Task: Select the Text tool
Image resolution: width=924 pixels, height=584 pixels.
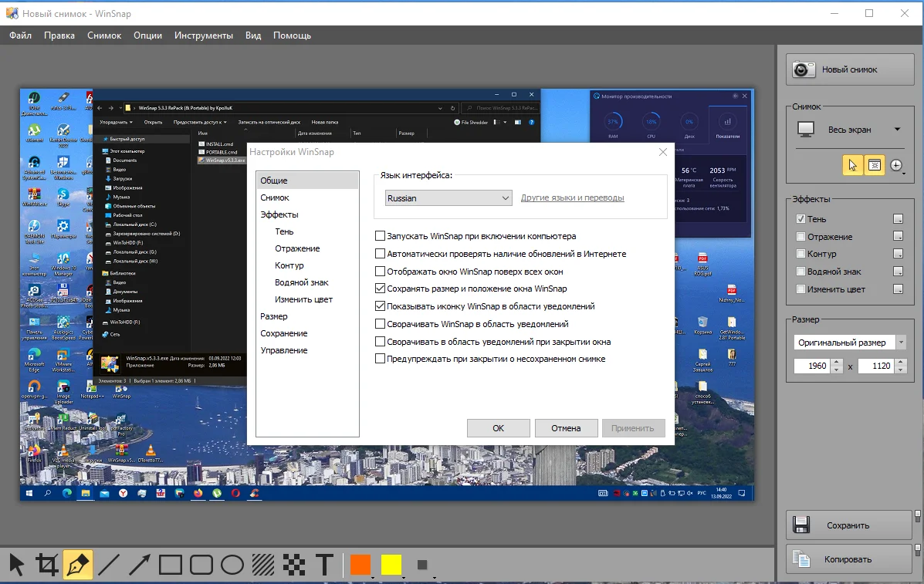Action: (324, 565)
